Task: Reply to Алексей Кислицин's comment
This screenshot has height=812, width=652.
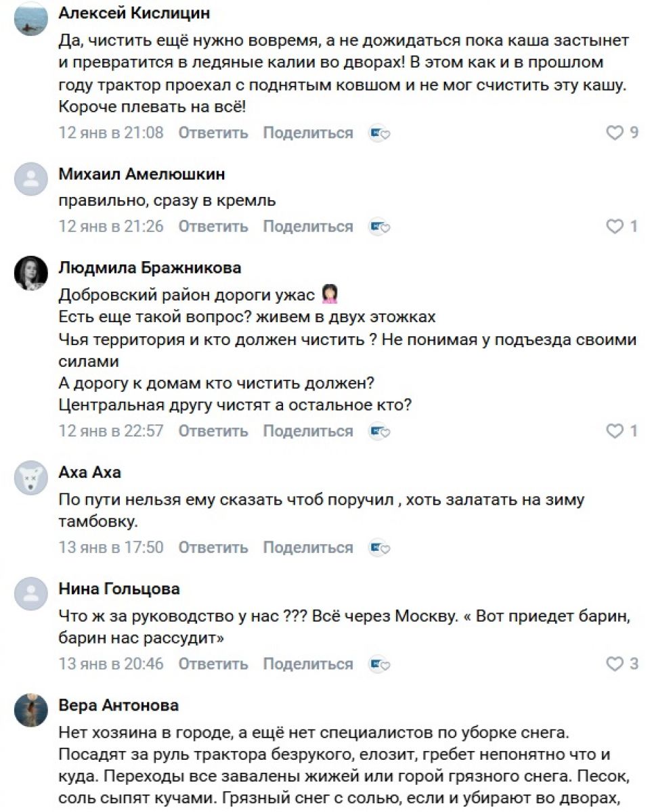Action: 213,133
